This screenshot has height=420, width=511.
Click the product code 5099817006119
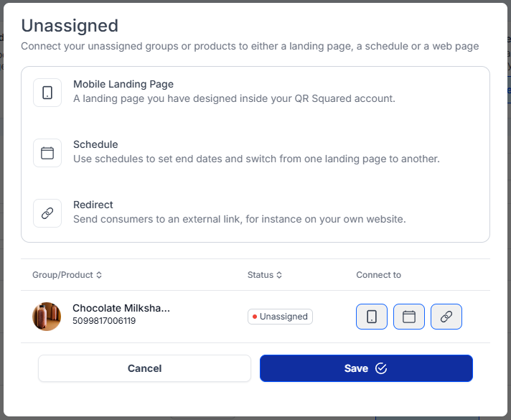[x=104, y=322]
